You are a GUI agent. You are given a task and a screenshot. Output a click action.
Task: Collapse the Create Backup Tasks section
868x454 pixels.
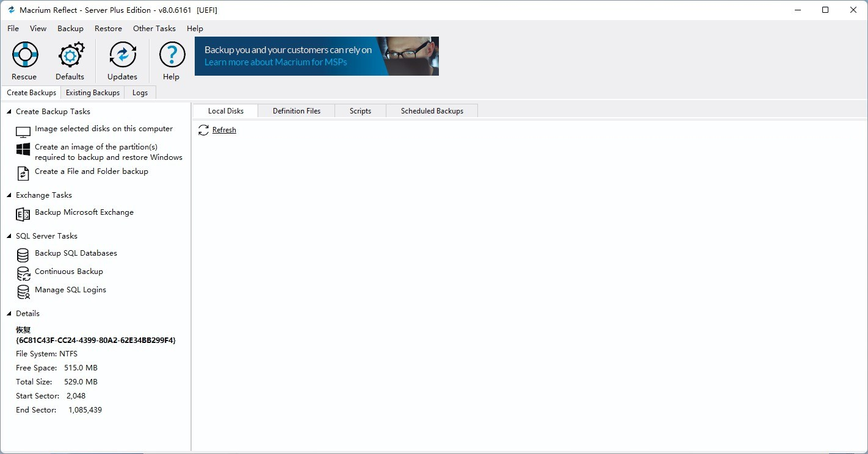pyautogui.click(x=9, y=112)
